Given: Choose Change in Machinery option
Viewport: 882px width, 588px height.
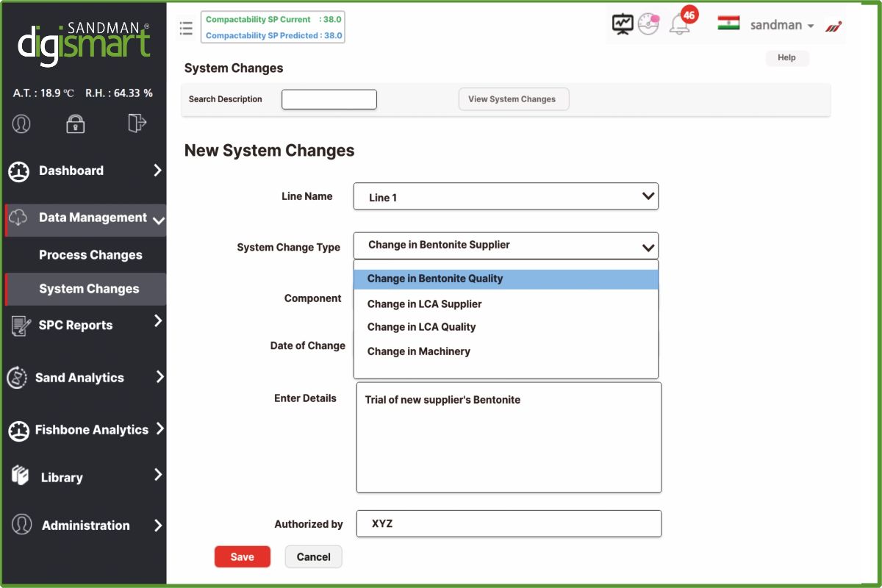Looking at the screenshot, I should [x=418, y=351].
